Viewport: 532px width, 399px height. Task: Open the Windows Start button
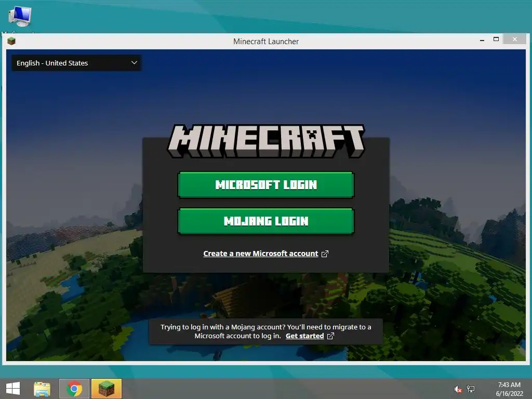click(13, 389)
